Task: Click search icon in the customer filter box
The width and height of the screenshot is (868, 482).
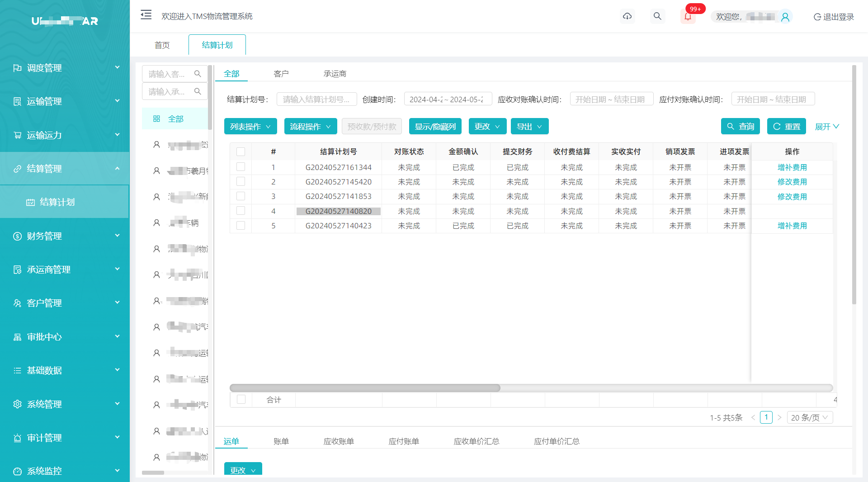Action: tap(198, 74)
